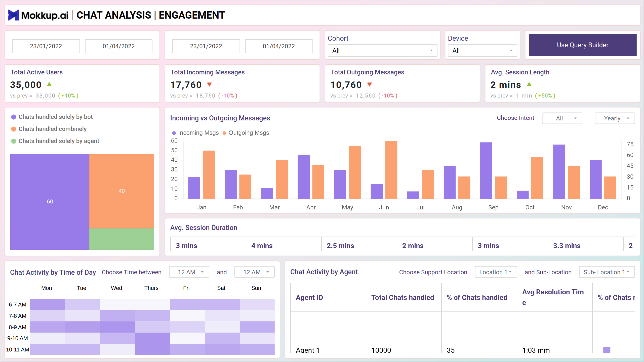Open the Sub- Location 1 dropdown
The image size is (644, 362).
point(607,272)
